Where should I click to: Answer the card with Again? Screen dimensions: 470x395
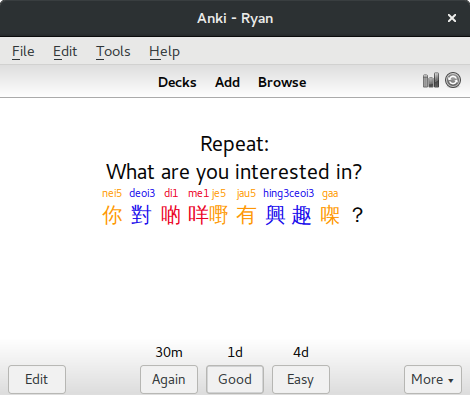pos(169,379)
